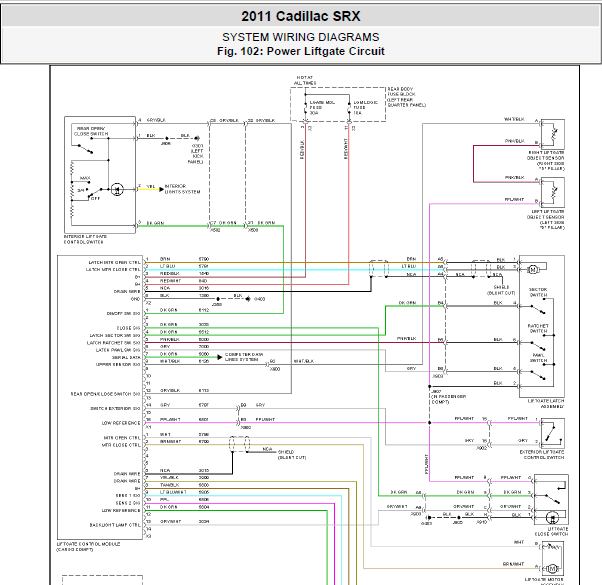Click the "MAX" position label in interior switch

pyautogui.click(x=85, y=178)
